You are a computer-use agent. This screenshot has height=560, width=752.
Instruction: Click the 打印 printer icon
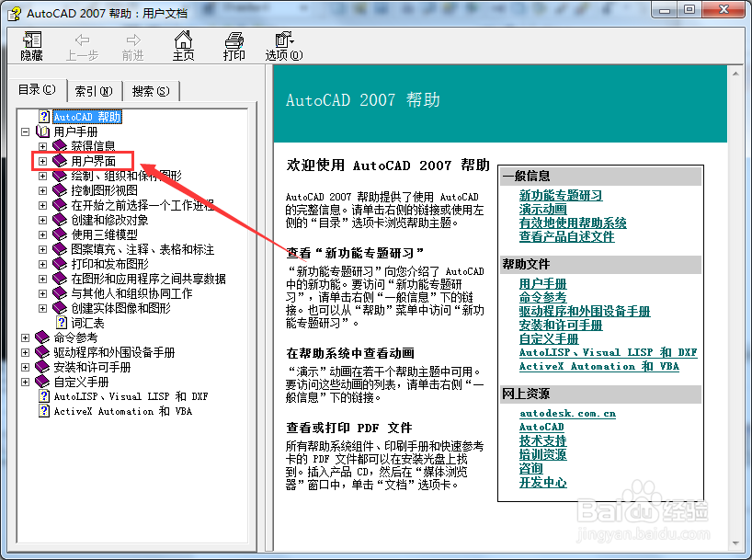tap(234, 40)
